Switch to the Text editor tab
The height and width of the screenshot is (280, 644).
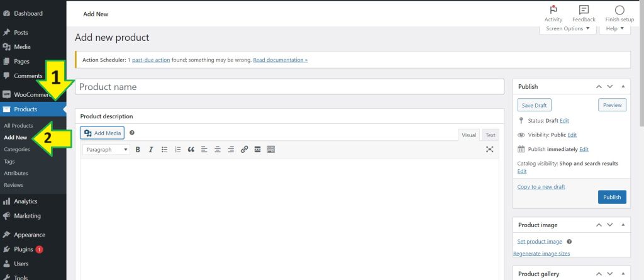coord(491,135)
